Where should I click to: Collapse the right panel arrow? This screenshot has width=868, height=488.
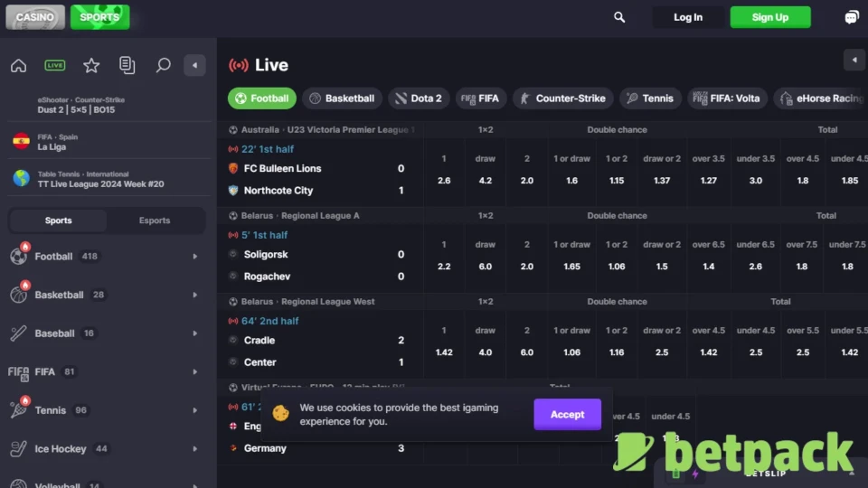[x=854, y=60]
